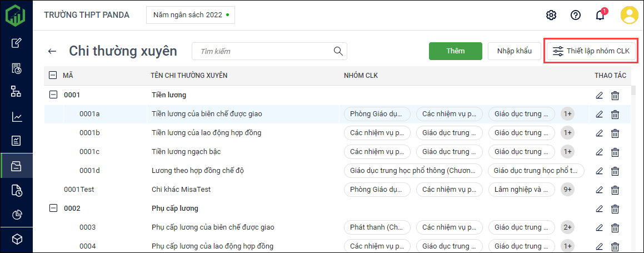Delete row 0001b using the trash icon
The width and height of the screenshot is (644, 253).
(615, 133)
